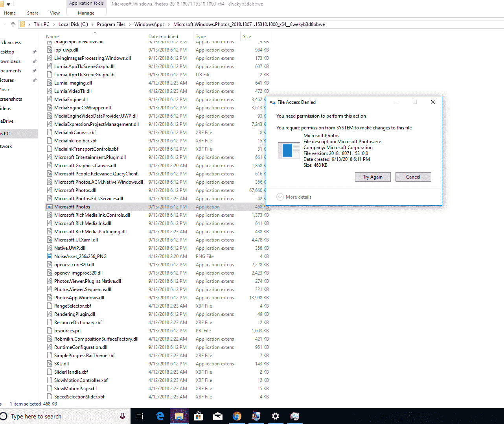Click the resources.pri file icon
Image resolution: width=504 pixels, height=424 pixels.
tap(50, 330)
